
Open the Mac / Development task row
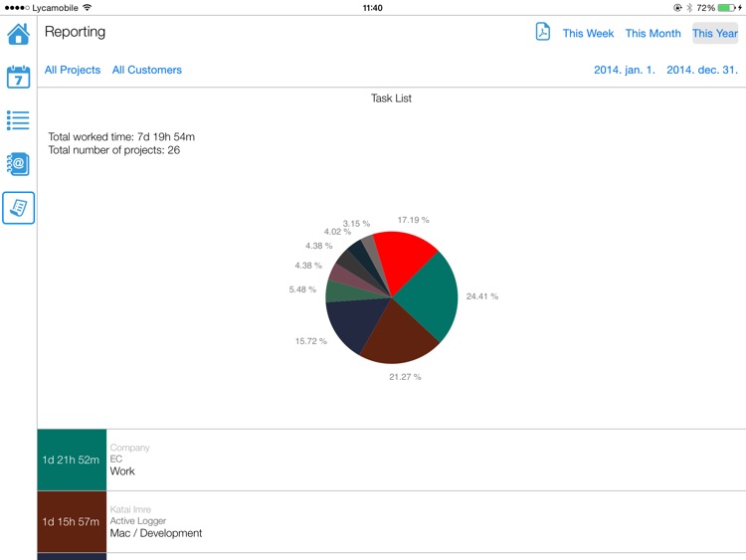coord(392,522)
